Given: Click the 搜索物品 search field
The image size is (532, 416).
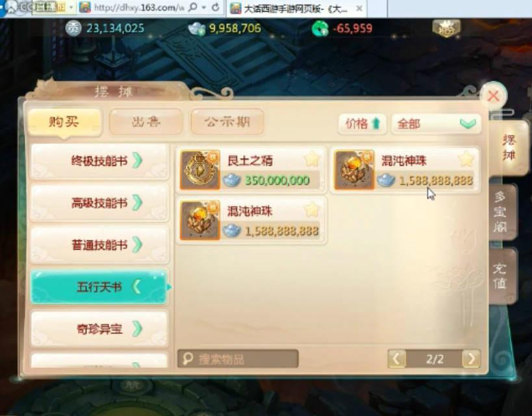Looking at the screenshot, I should 238,359.
